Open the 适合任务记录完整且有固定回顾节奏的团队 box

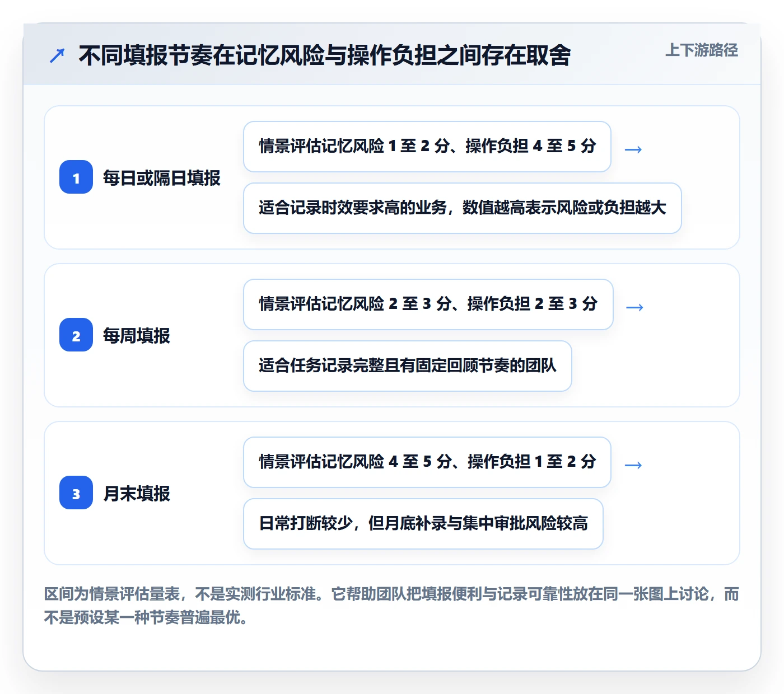coord(408,366)
